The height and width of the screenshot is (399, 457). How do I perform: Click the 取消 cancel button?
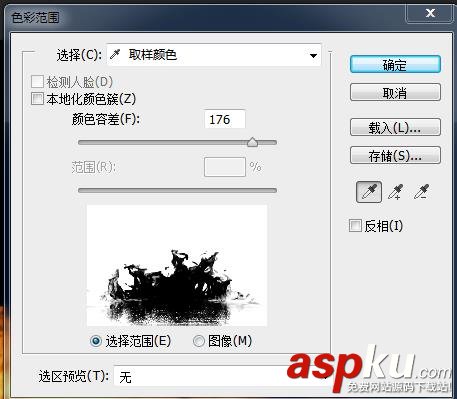point(395,92)
